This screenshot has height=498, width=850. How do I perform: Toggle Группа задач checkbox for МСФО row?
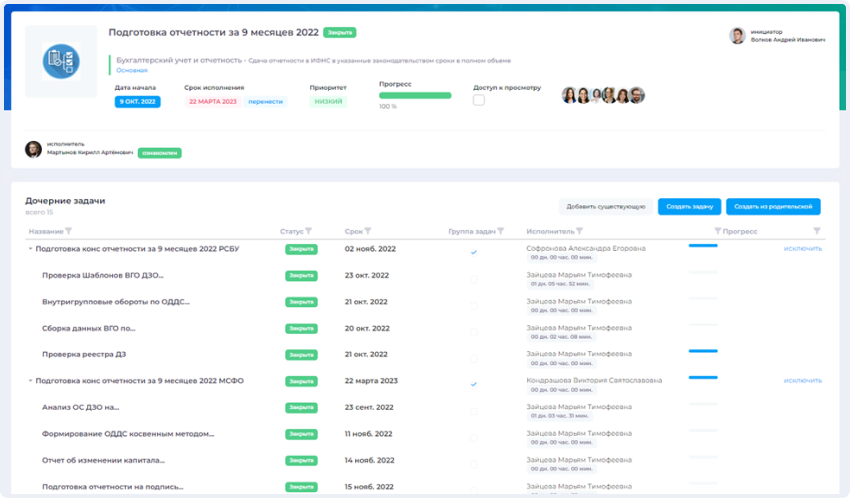click(x=474, y=384)
